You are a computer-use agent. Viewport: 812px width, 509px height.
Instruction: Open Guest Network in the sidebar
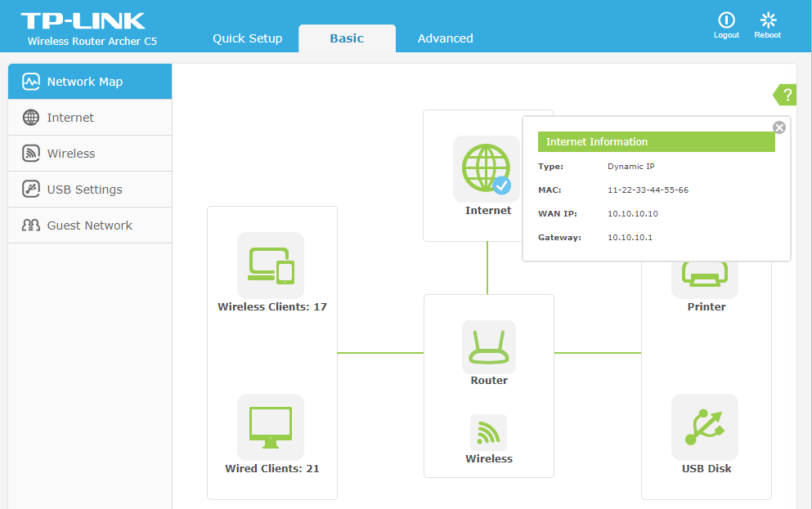coord(90,225)
